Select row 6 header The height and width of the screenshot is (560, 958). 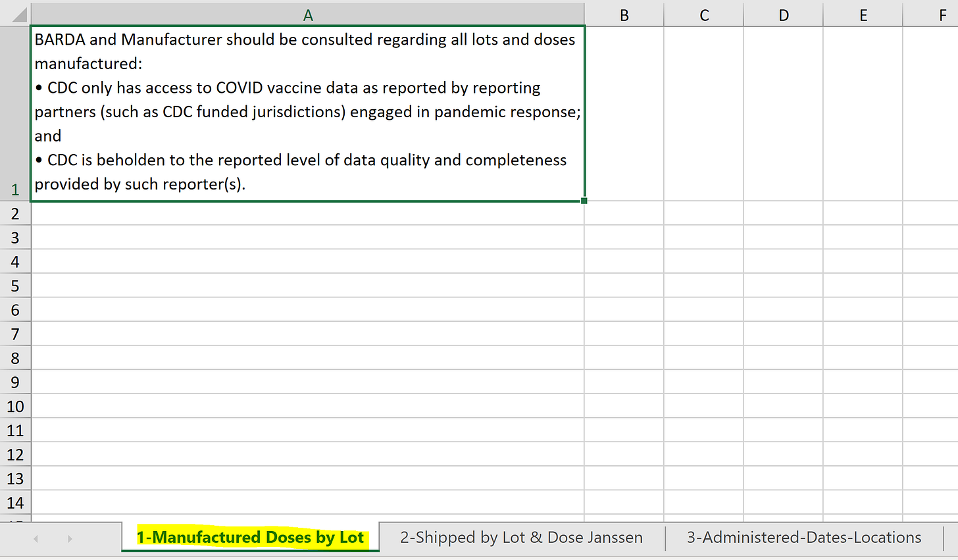[15, 310]
